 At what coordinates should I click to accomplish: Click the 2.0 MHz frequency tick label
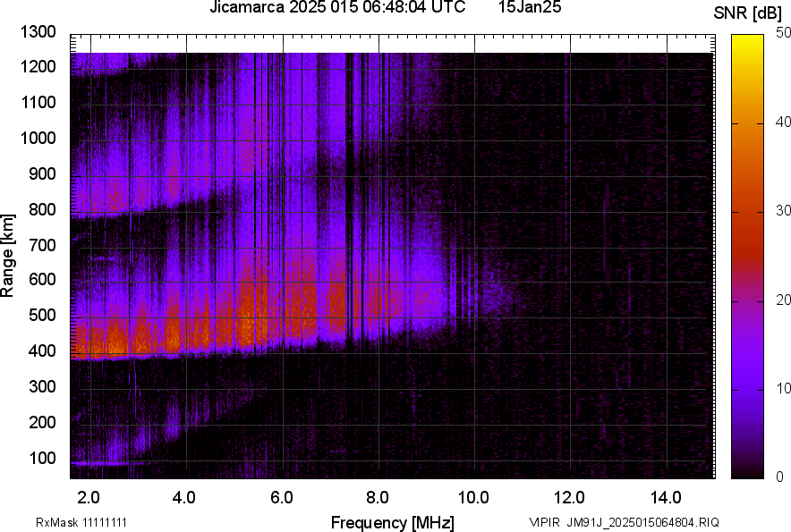(89, 497)
